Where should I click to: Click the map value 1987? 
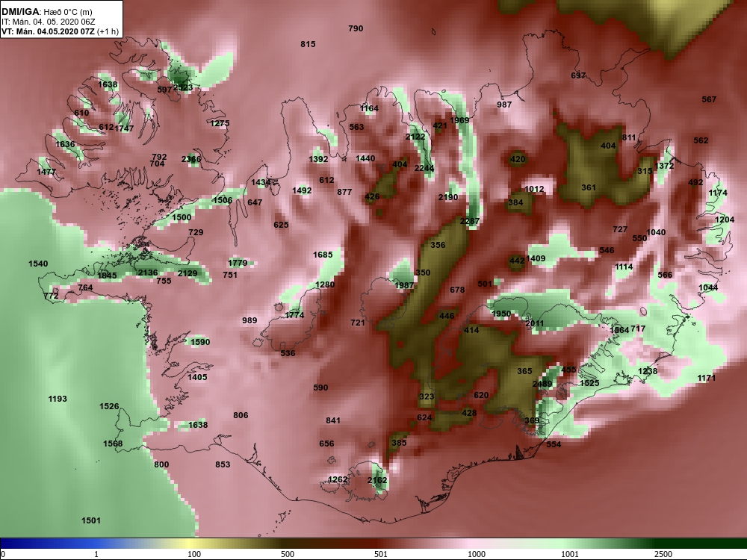pos(404,285)
